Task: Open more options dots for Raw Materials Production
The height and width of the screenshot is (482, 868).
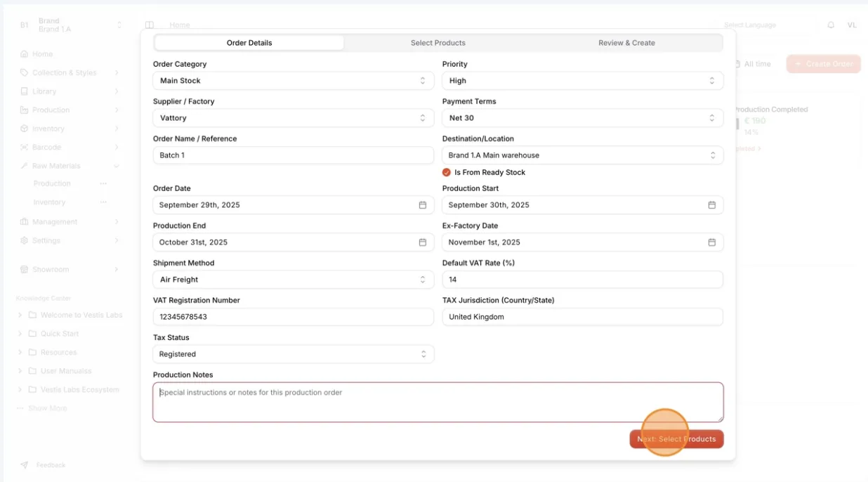Action: (x=103, y=183)
